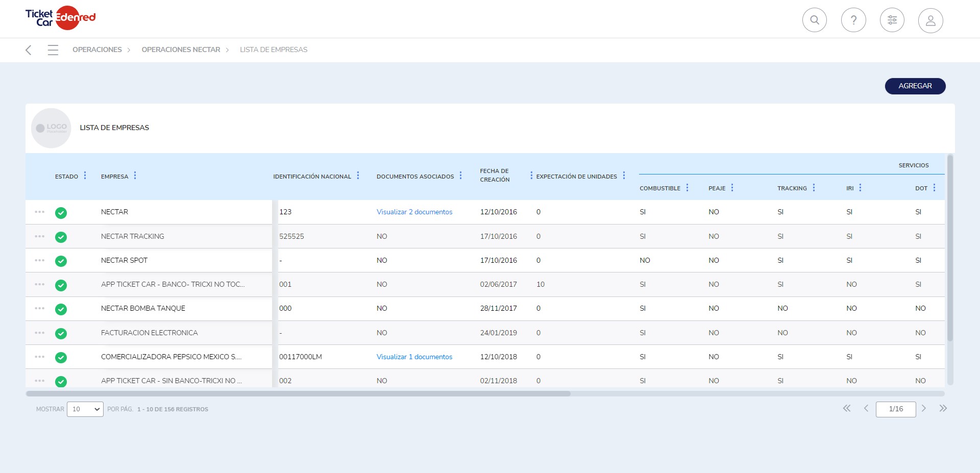The width and height of the screenshot is (980, 473).
Task: Click units expectation value 10
Action: (x=541, y=284)
